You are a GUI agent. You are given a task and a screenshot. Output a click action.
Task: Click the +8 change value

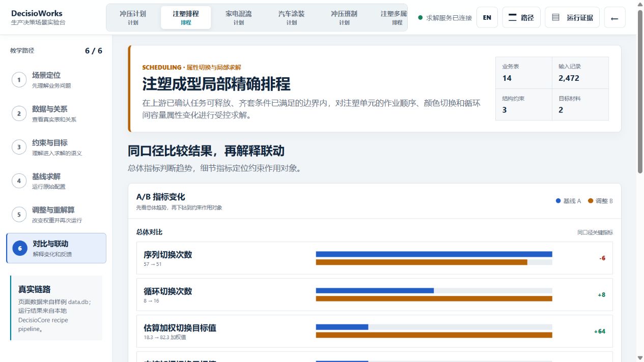(601, 295)
